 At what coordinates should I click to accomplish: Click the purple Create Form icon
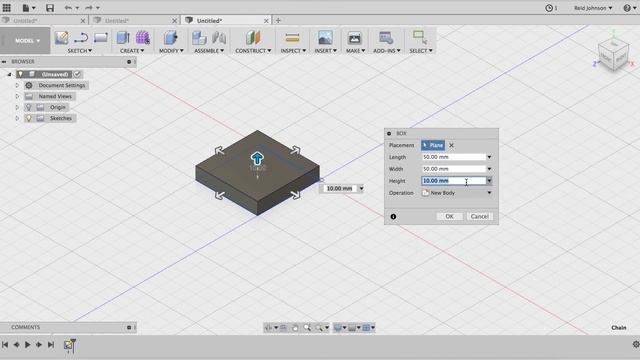142,38
